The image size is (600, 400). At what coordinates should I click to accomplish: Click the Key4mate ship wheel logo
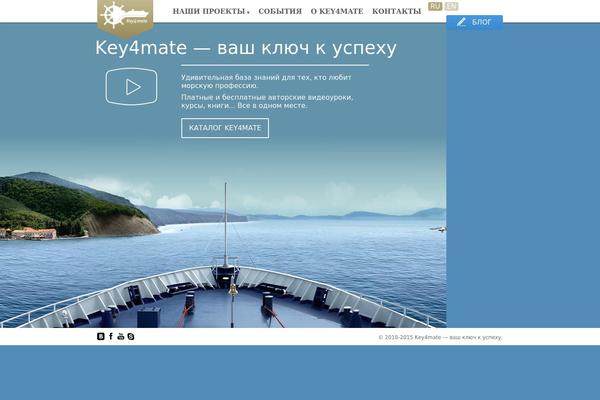click(125, 17)
